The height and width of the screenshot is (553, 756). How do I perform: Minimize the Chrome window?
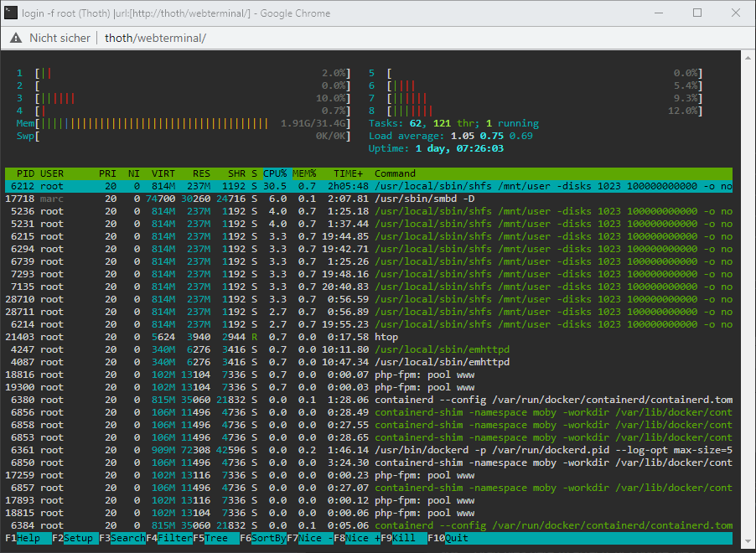pyautogui.click(x=659, y=13)
